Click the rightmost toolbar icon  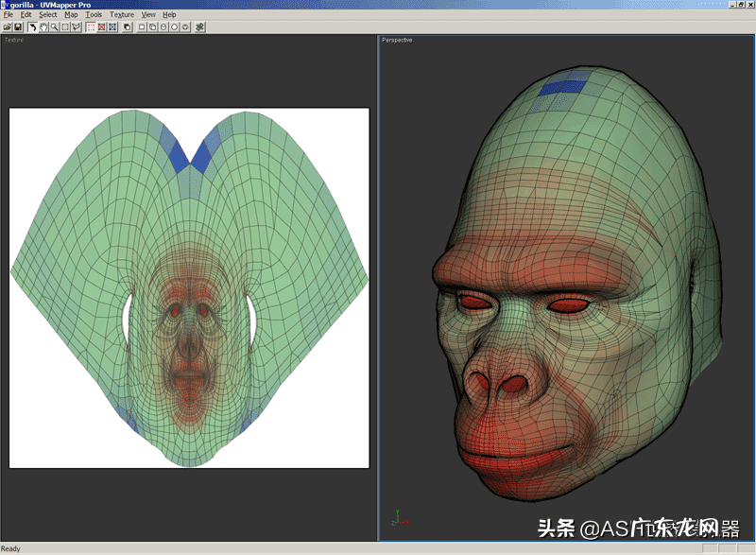(199, 27)
